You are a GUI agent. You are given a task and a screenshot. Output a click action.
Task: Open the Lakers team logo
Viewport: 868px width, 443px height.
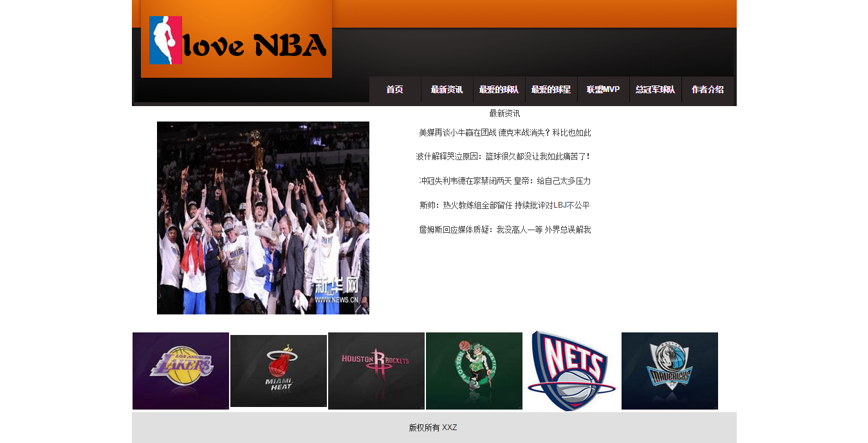[181, 371]
